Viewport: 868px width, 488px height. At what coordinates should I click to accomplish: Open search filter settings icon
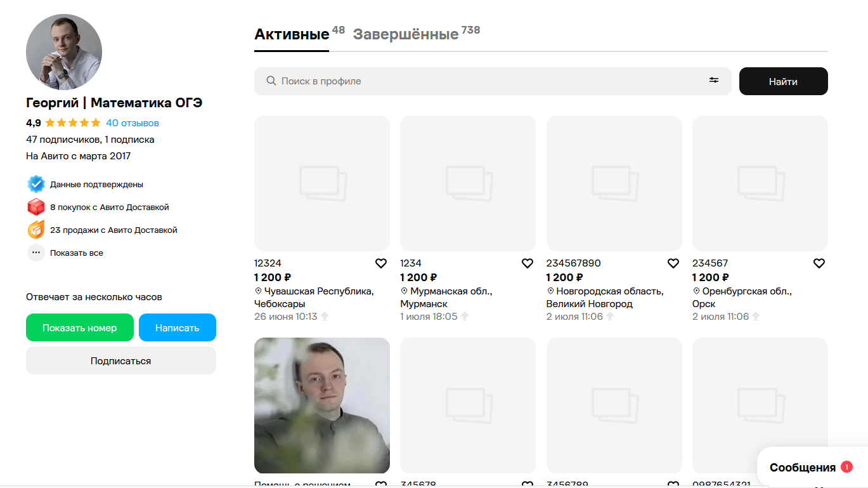click(x=714, y=81)
